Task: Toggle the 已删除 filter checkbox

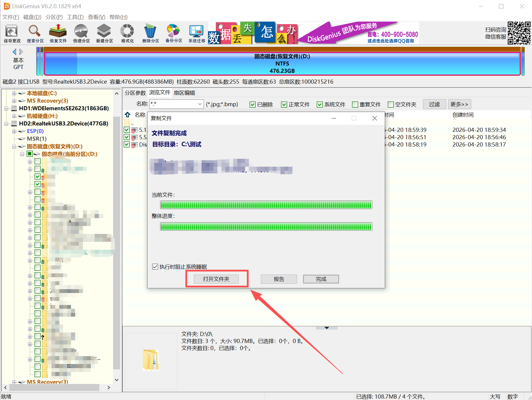Action: coord(252,104)
